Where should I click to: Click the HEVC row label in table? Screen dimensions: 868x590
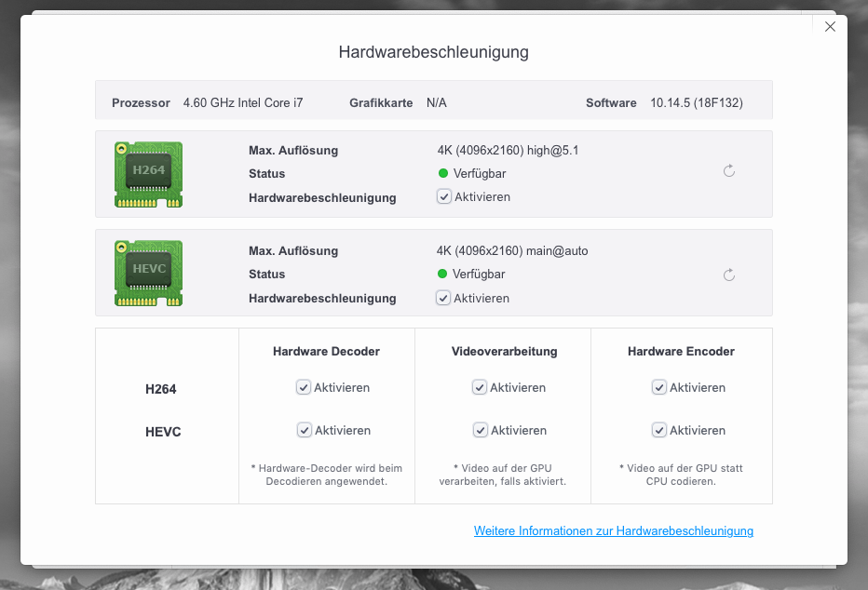tap(163, 432)
